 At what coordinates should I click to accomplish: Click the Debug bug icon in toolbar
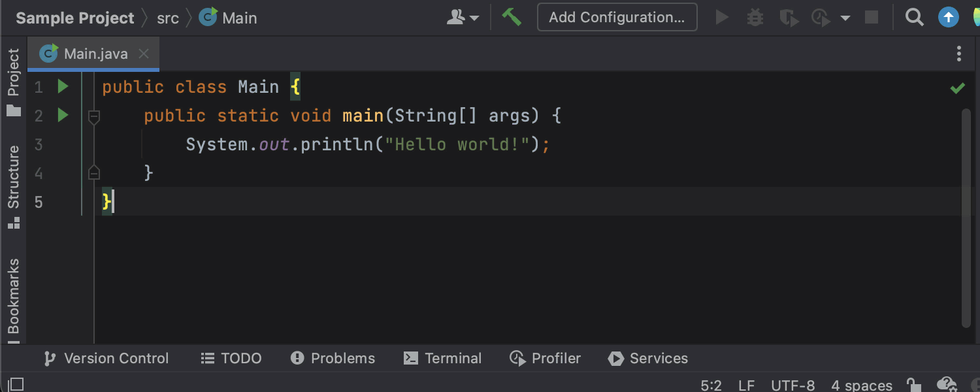tap(755, 18)
